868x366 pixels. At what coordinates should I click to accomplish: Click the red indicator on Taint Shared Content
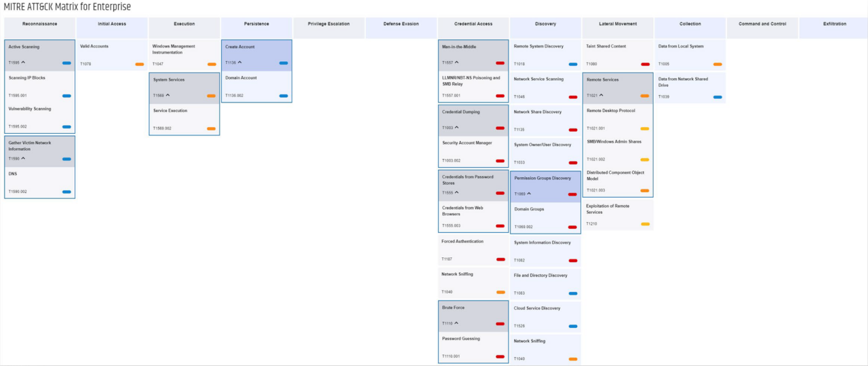(x=645, y=64)
